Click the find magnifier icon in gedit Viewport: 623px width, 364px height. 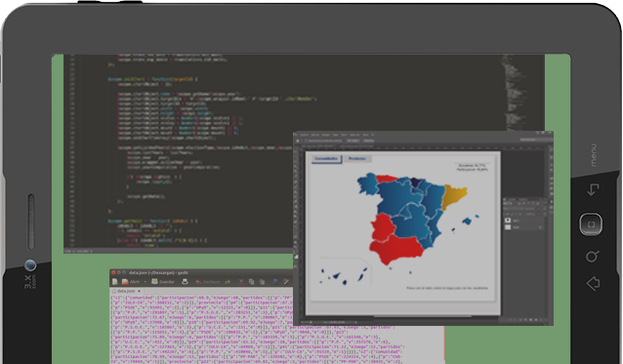(x=275, y=282)
